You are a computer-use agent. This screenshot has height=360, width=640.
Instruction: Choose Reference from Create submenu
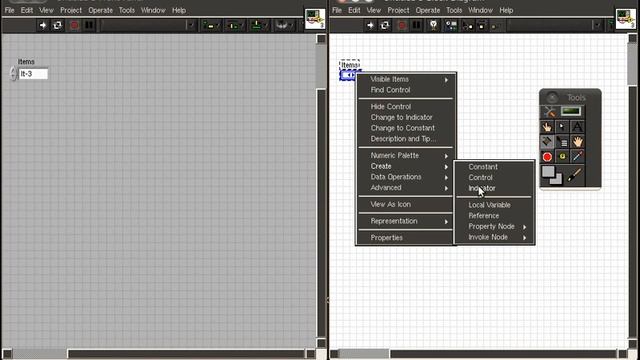click(x=484, y=216)
